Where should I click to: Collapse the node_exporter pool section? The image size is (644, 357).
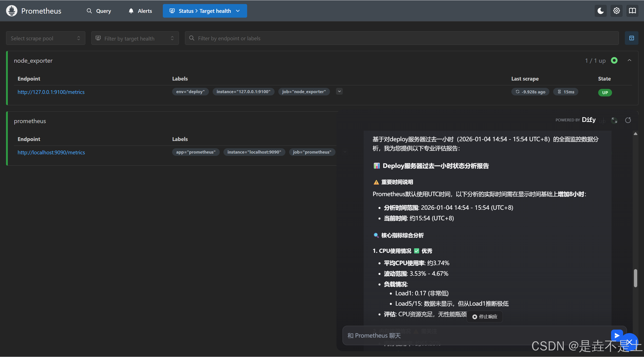629,60
